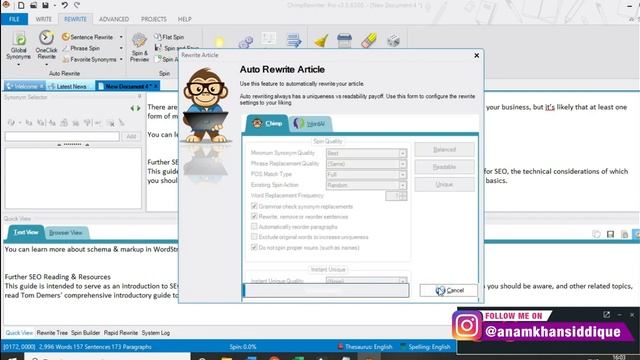The image size is (640, 360).
Task: Click the Readable preset button
Action: click(444, 167)
